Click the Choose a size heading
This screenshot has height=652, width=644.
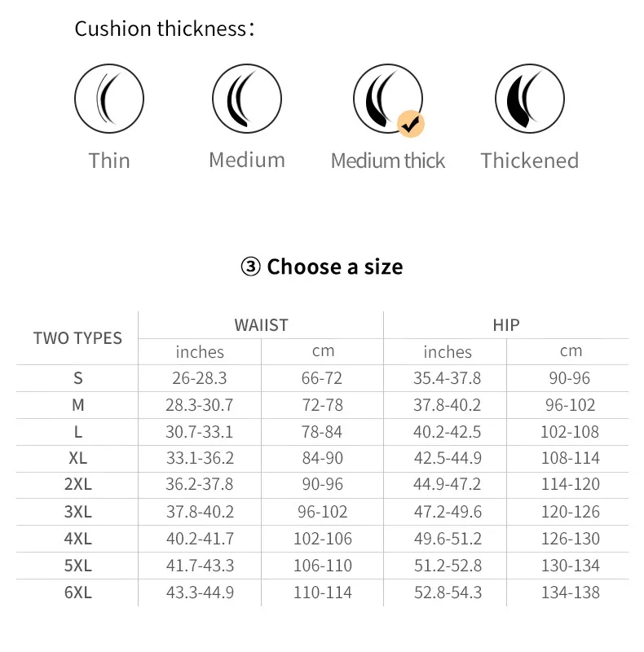[322, 267]
